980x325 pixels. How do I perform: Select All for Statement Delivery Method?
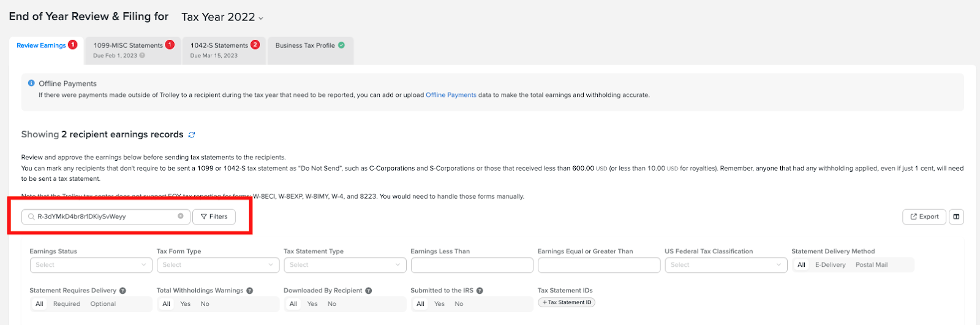pyautogui.click(x=801, y=265)
